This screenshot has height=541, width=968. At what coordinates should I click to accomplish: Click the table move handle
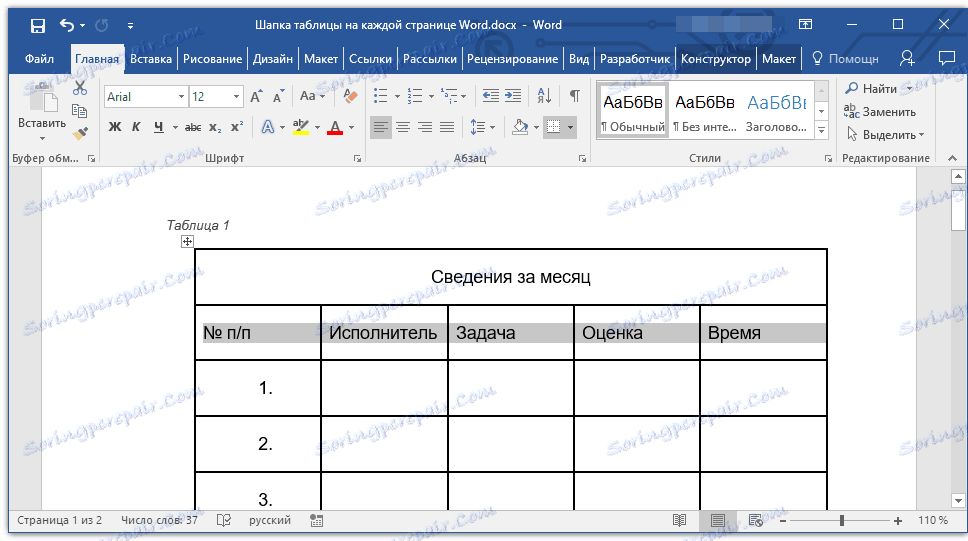coord(187,241)
